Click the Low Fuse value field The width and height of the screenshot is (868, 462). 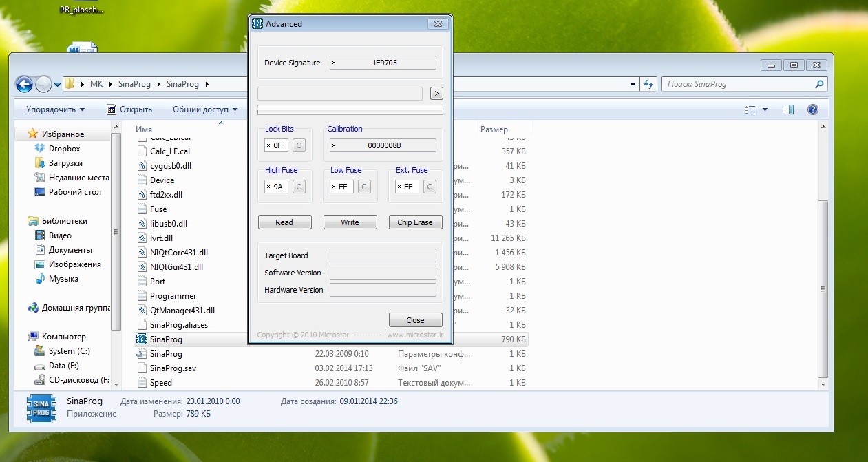coord(341,187)
